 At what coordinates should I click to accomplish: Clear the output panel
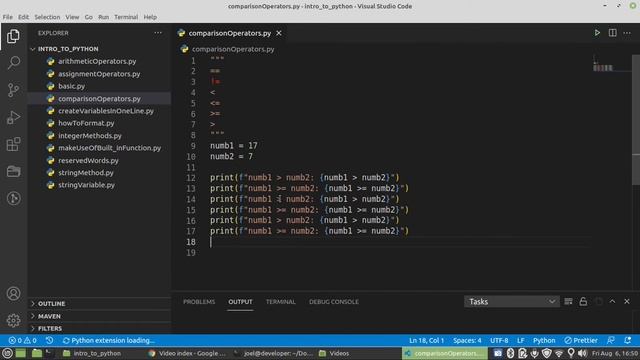pos(568,302)
